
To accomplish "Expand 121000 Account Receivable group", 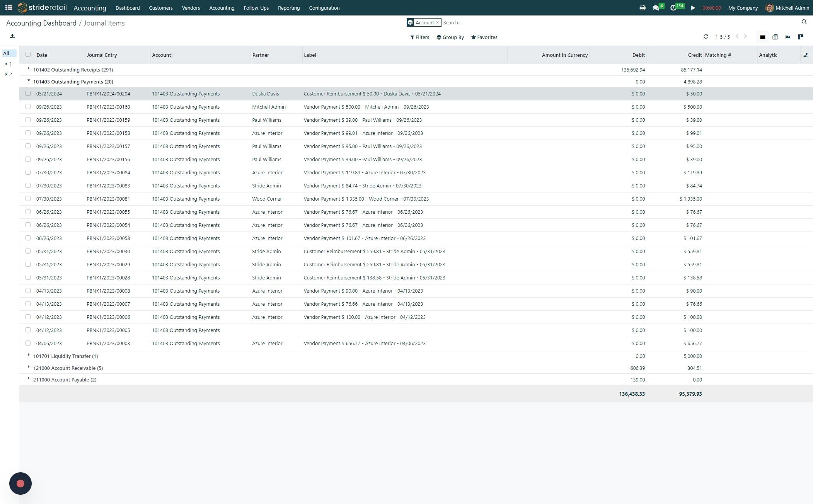I will (x=29, y=367).
